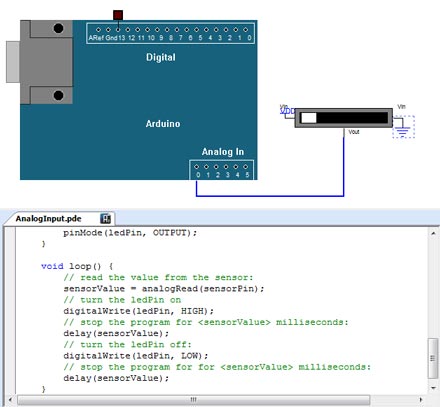
Task: Select the Gnd pin on digital header
Action: [108, 30]
